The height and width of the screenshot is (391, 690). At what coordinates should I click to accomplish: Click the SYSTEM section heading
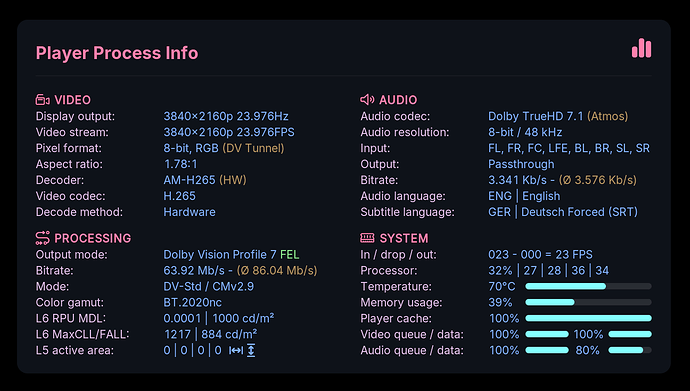[x=404, y=238]
